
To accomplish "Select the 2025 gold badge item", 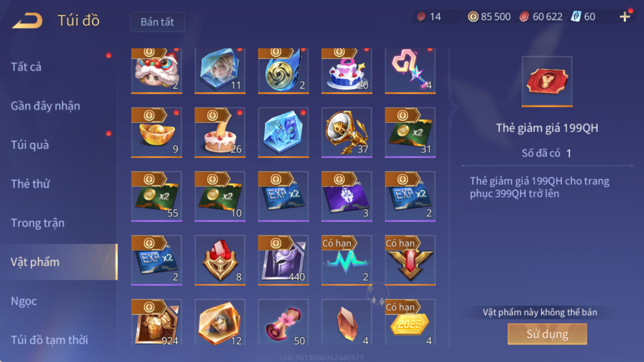I will [410, 323].
